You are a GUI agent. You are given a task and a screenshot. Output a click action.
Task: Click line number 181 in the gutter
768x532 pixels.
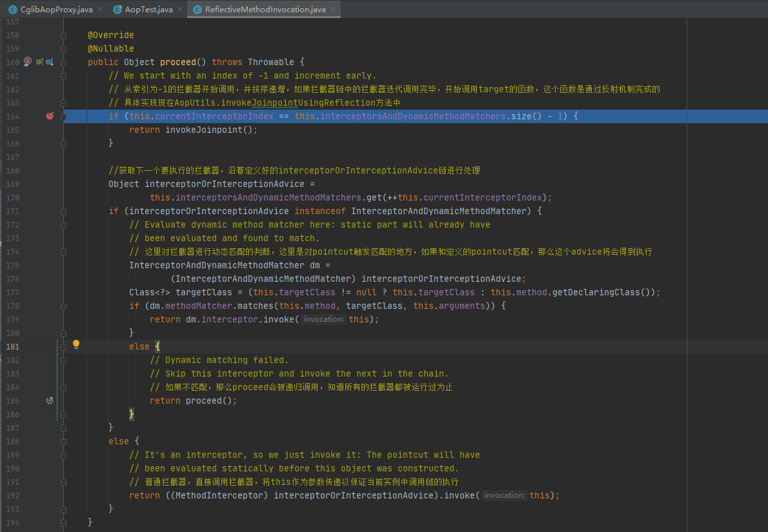pyautogui.click(x=13, y=346)
